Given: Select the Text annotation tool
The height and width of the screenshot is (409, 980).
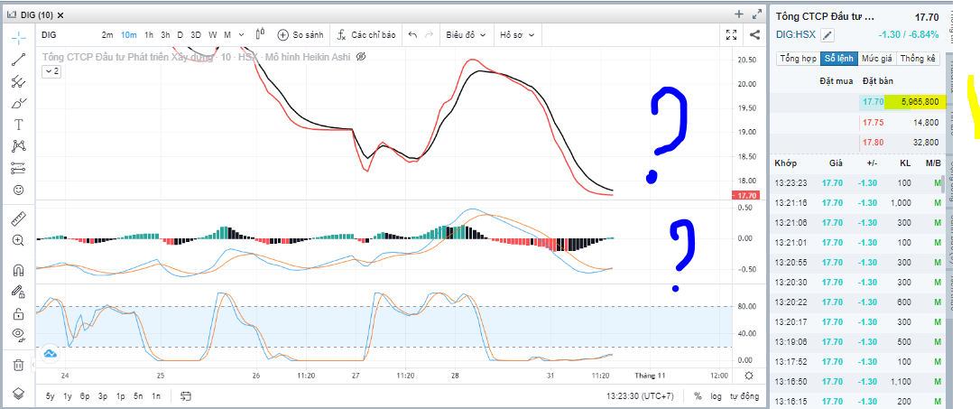Looking at the screenshot, I should pyautogui.click(x=18, y=125).
